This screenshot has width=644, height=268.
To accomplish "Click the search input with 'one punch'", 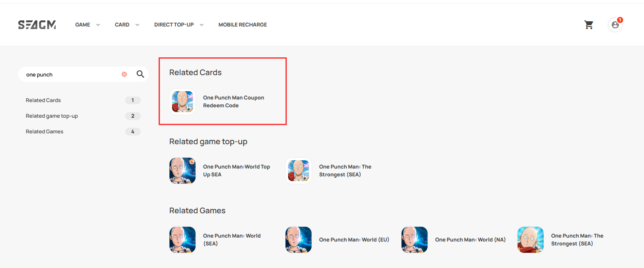I will 72,74.
